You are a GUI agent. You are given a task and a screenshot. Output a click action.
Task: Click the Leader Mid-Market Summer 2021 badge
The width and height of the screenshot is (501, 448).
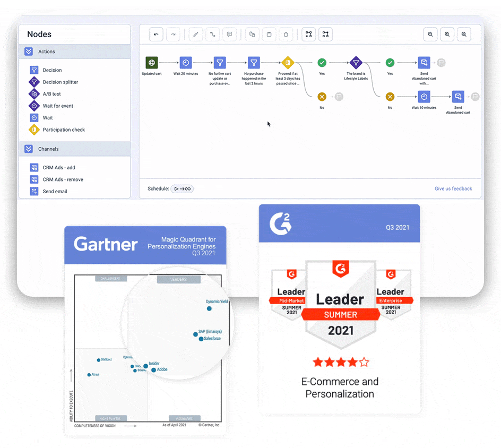point(289,294)
